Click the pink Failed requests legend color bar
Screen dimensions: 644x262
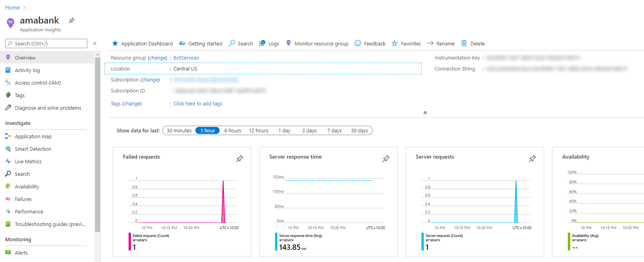coord(130,242)
